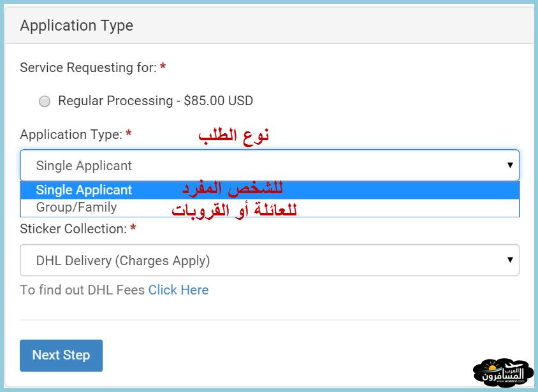Select the Regular Processing radio button
538x392 pixels.
point(44,101)
